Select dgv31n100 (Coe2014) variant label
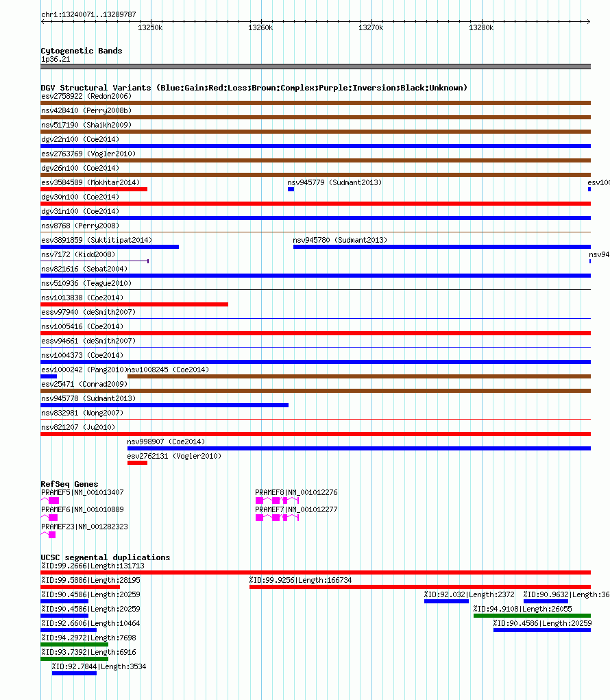 coord(80,211)
